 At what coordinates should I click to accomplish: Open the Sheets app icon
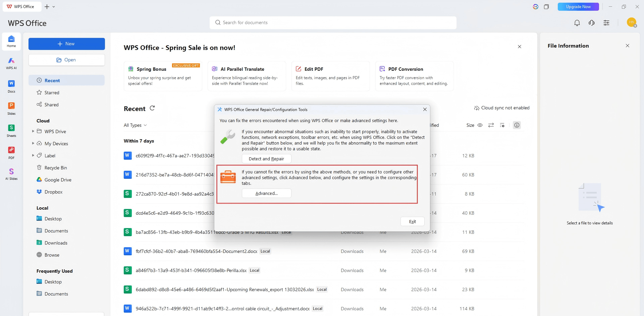pyautogui.click(x=11, y=130)
